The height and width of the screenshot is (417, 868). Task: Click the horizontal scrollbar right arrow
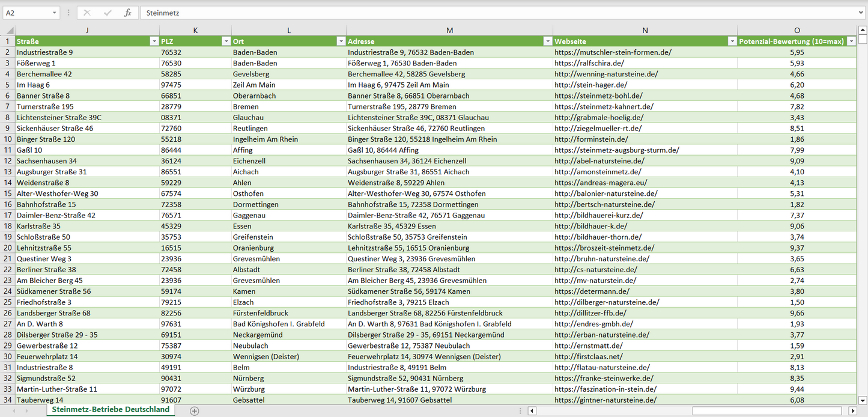pos(852,411)
